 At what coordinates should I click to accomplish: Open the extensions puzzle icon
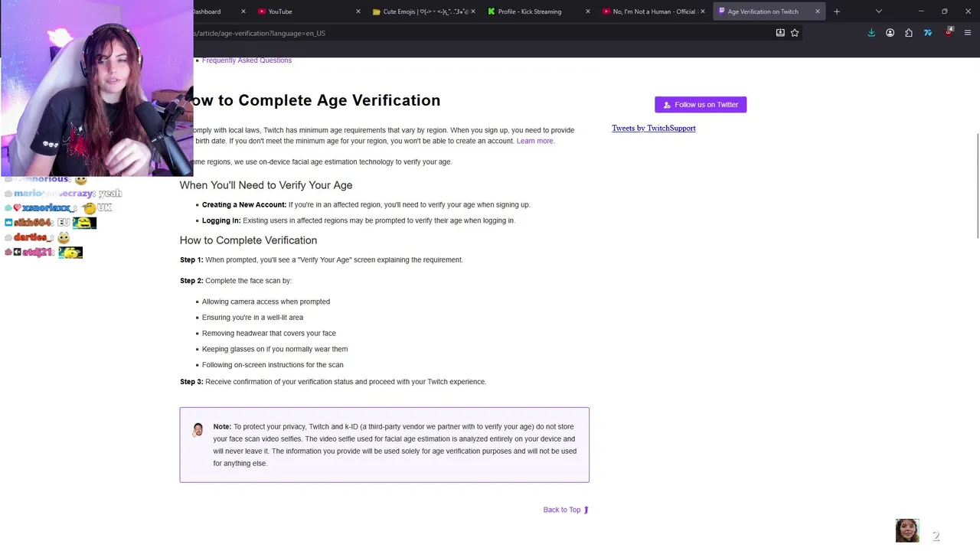909,33
